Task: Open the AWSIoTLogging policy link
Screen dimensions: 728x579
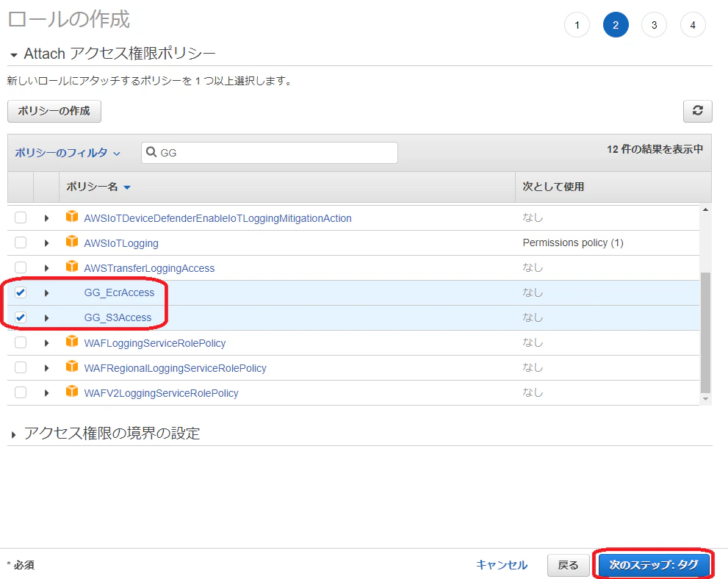Action: point(121,243)
